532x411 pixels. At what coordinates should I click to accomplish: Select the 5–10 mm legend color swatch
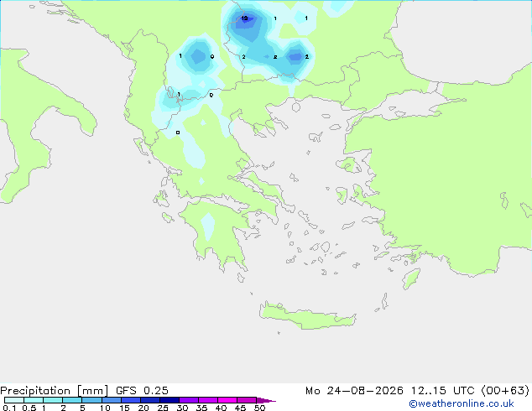(91, 400)
